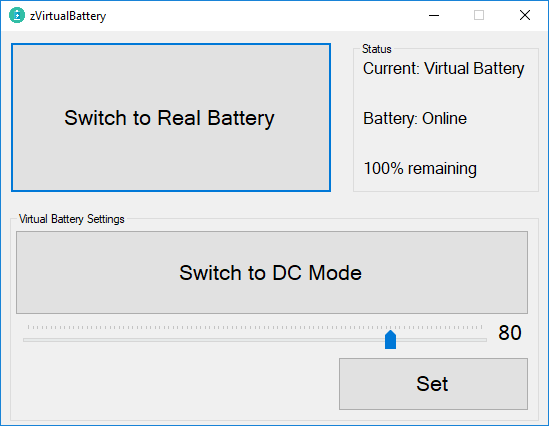Click the slider track left of thumb
The width and height of the screenshot is (549, 426).
point(204,340)
